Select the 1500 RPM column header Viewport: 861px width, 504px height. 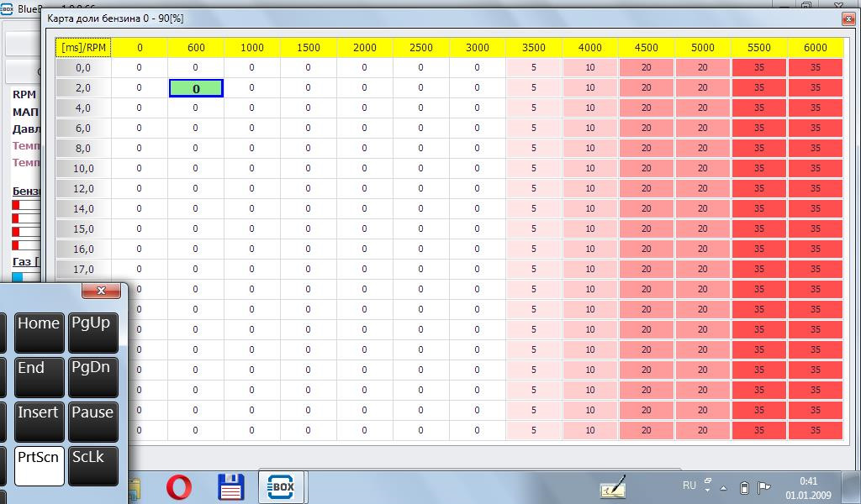[x=309, y=48]
